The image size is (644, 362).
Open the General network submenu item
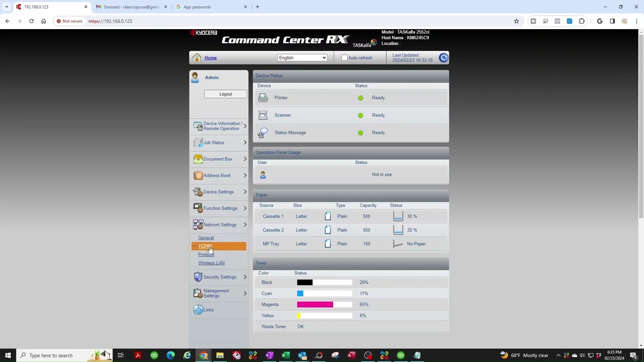[206, 238]
